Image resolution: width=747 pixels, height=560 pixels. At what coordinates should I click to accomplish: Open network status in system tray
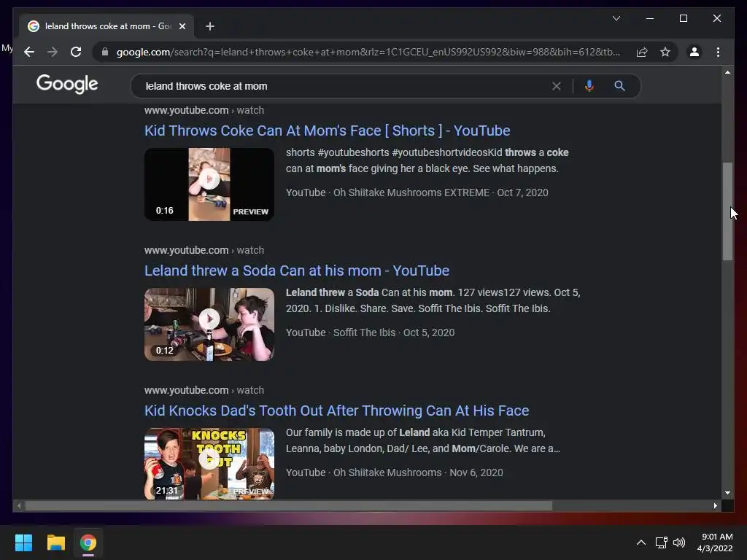coord(661,542)
